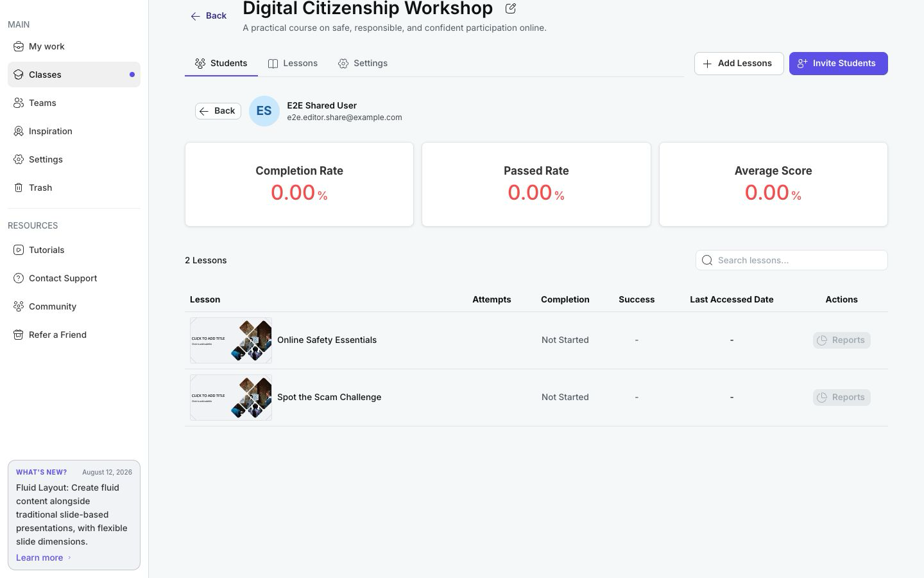Open My work in the sidebar
The width and height of the screenshot is (924, 578).
pos(74,46)
